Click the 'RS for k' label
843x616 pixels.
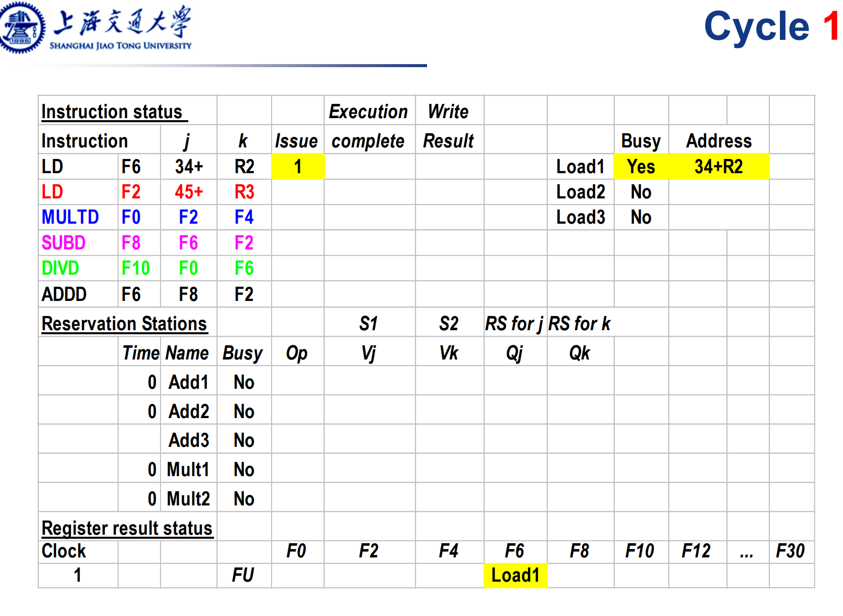579,324
